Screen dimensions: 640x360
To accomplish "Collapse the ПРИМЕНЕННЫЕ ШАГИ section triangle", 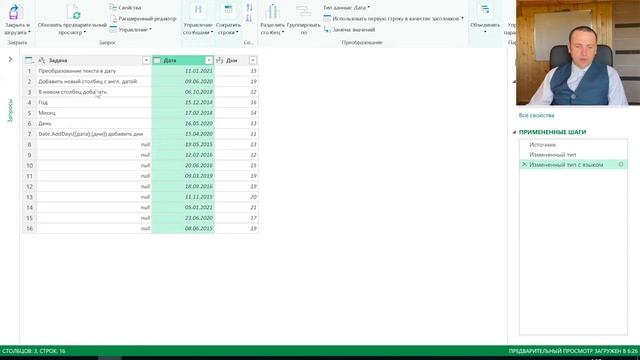I will click(514, 132).
